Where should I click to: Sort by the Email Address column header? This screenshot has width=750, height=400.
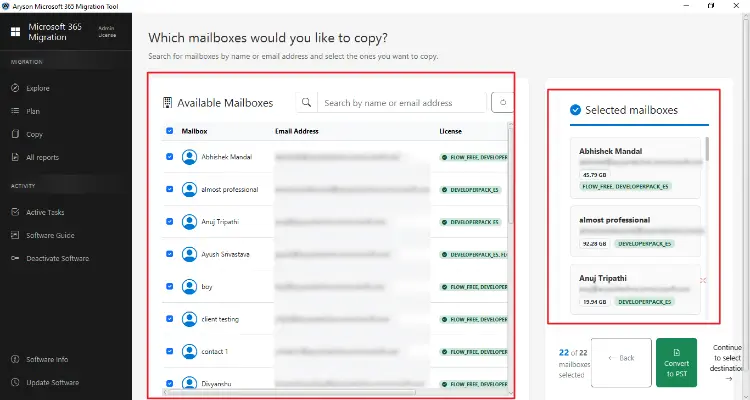point(297,131)
